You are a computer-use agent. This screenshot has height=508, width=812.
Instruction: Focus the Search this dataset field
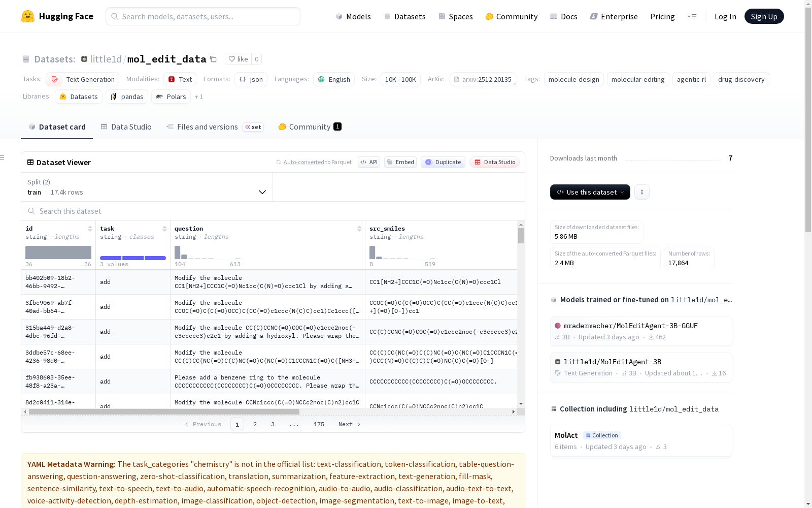pos(273,211)
